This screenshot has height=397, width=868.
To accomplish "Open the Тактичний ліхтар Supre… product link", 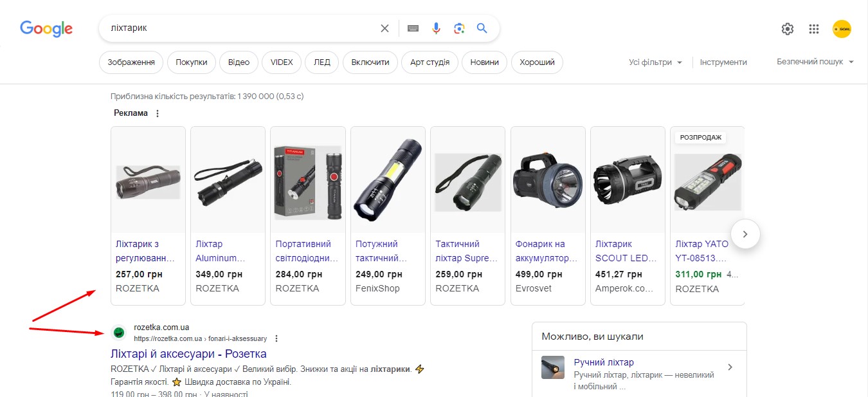I will click(467, 251).
